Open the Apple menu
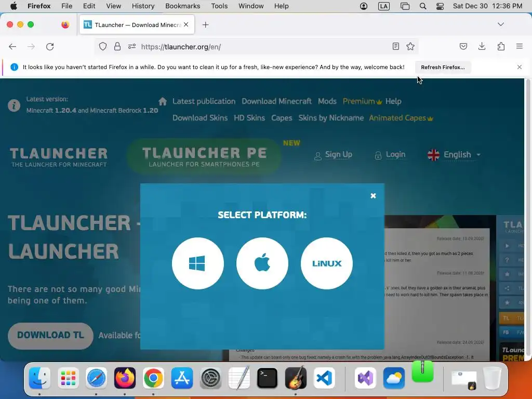Screen dimensions: 532x399 tap(14, 6)
